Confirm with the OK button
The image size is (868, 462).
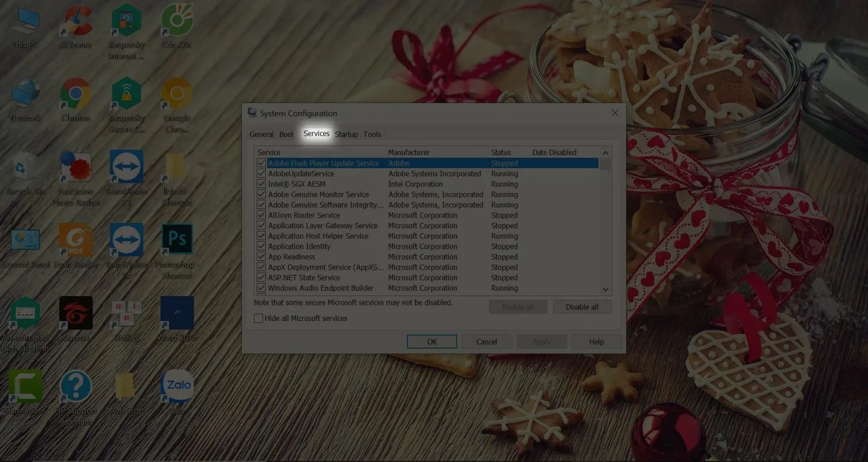pyautogui.click(x=432, y=342)
